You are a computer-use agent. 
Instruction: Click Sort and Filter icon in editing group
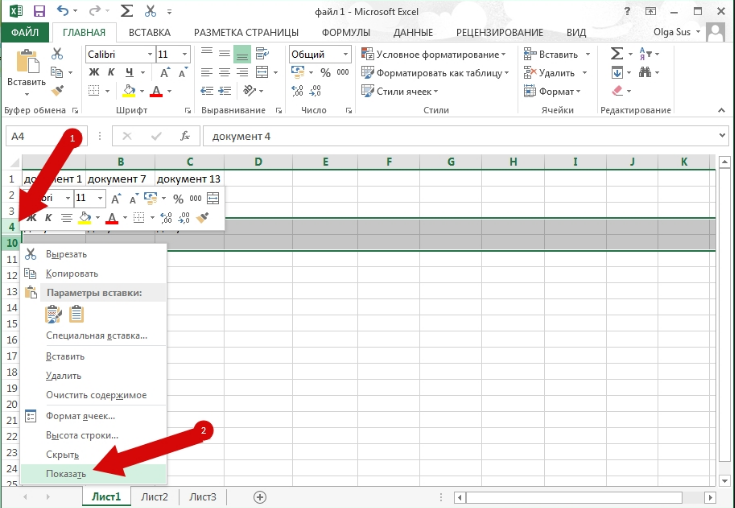[x=645, y=53]
